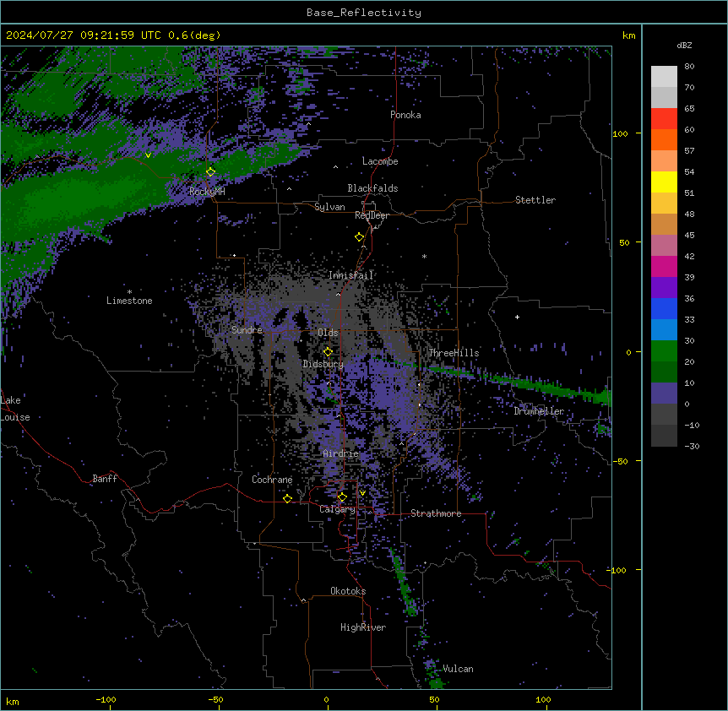Click the Drumheller label
The height and width of the screenshot is (711, 728).
point(539,411)
